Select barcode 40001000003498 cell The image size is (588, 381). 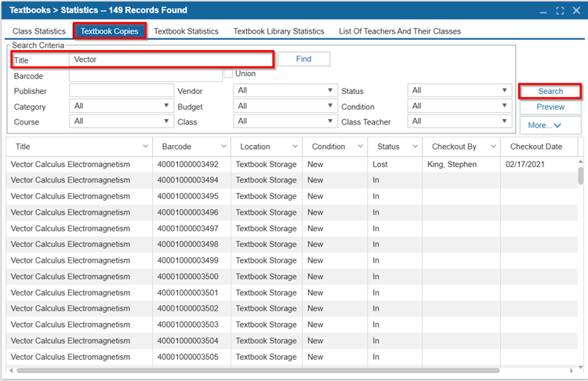coord(191,245)
